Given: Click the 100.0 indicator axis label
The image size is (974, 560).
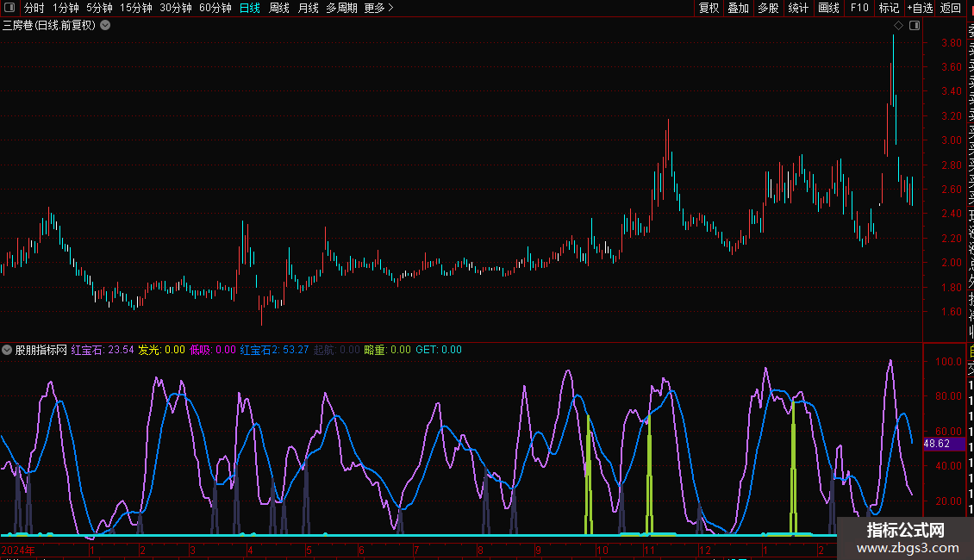Looking at the screenshot, I should (948, 361).
